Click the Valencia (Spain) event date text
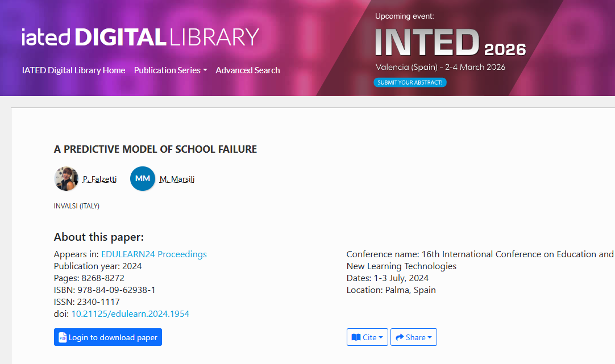 [x=440, y=67]
